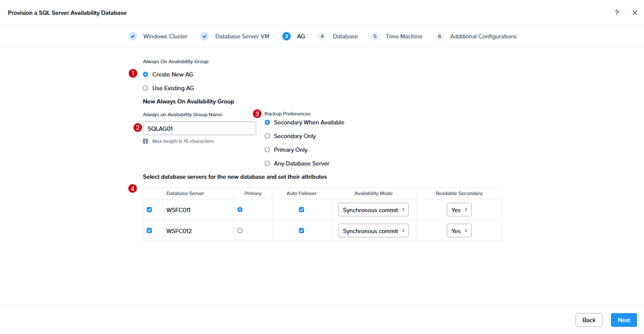Viewport: 644px width, 334px height.
Task: Select the Use Existing AG radio option
Action: coord(146,88)
